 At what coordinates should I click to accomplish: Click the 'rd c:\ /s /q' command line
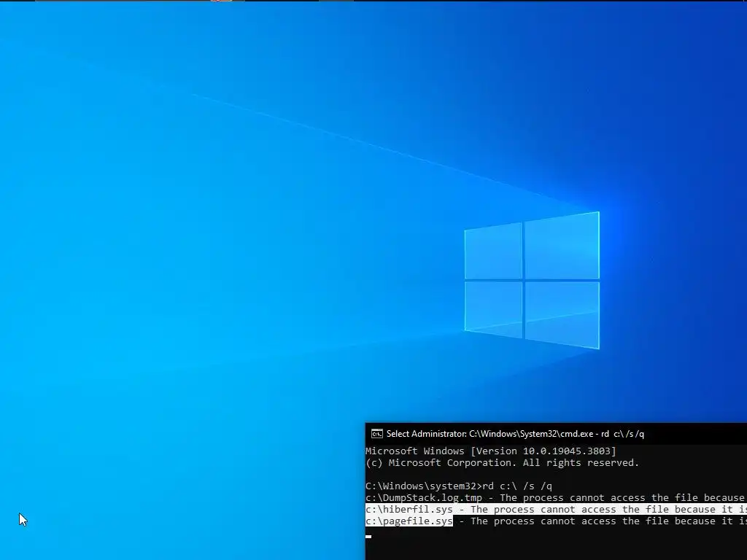pos(459,486)
